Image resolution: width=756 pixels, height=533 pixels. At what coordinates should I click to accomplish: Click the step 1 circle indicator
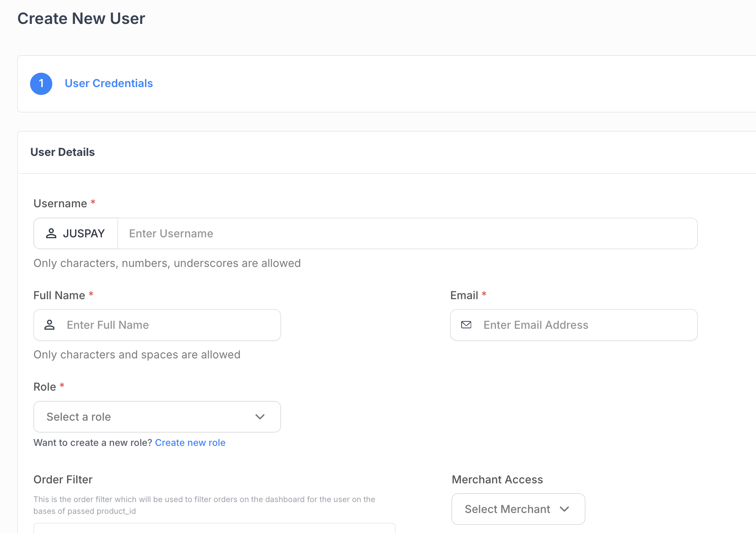(41, 84)
